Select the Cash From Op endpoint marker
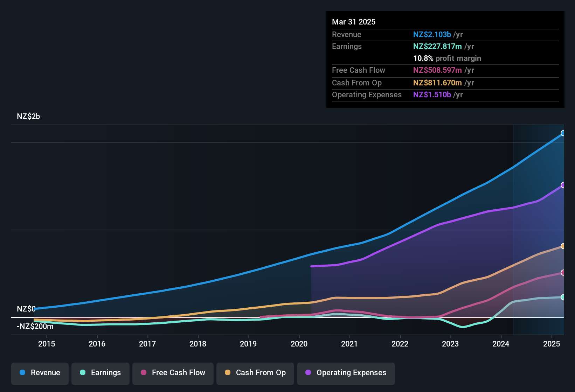575x392 pixels. [x=563, y=246]
